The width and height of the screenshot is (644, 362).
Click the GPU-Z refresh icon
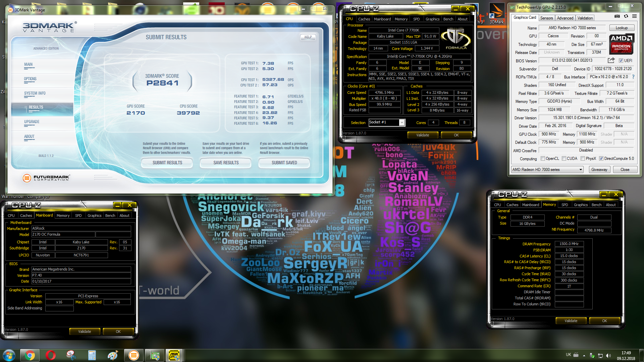[x=626, y=16]
